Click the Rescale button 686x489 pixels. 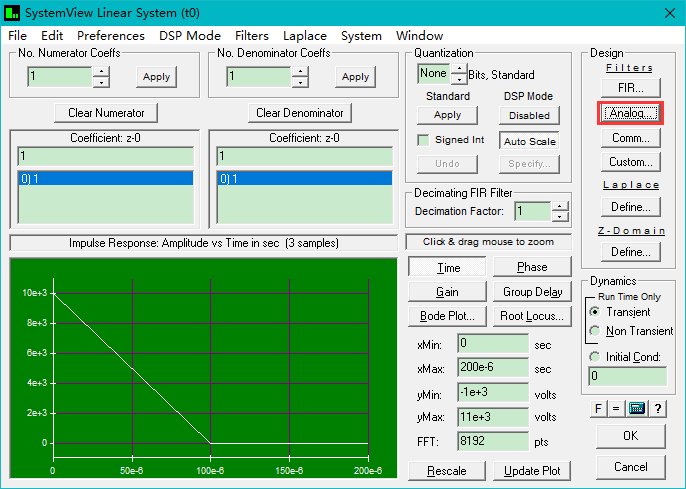(x=447, y=471)
